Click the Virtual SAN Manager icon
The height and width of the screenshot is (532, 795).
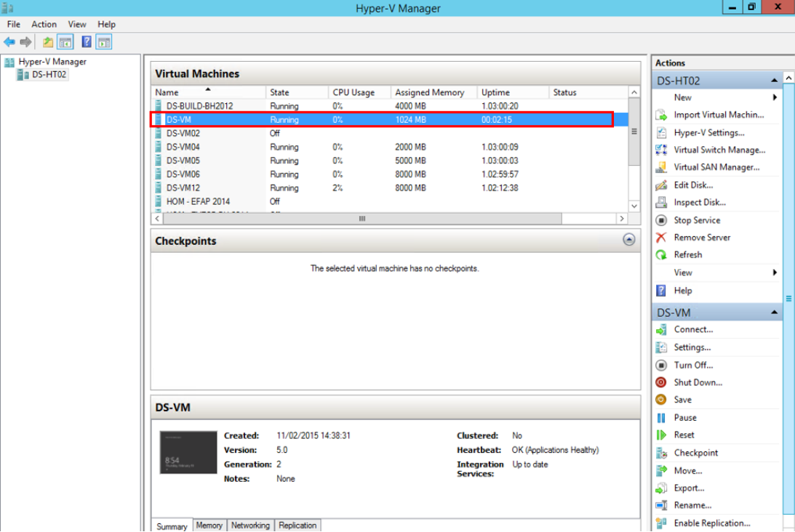click(x=661, y=167)
